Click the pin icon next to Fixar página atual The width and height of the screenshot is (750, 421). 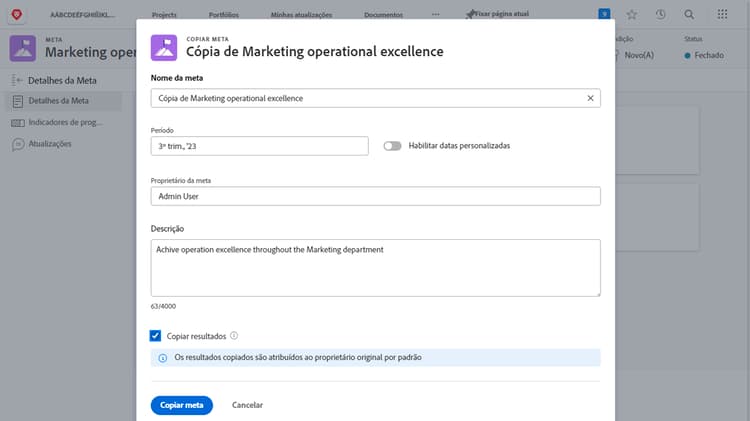pos(470,14)
